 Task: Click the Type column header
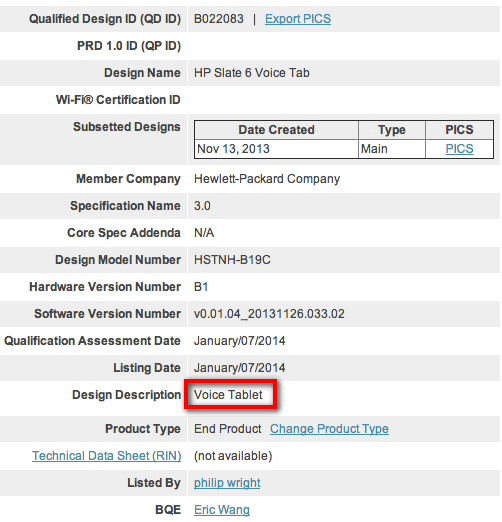click(392, 130)
